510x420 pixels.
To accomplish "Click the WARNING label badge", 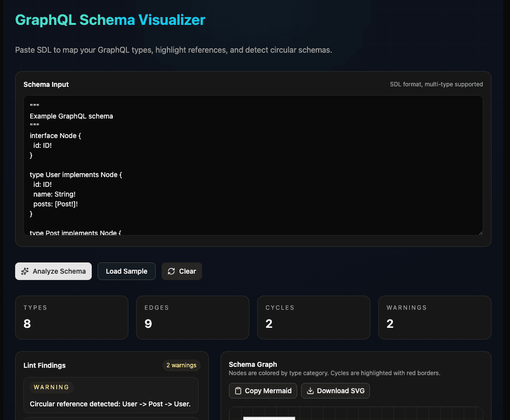I will [51, 387].
